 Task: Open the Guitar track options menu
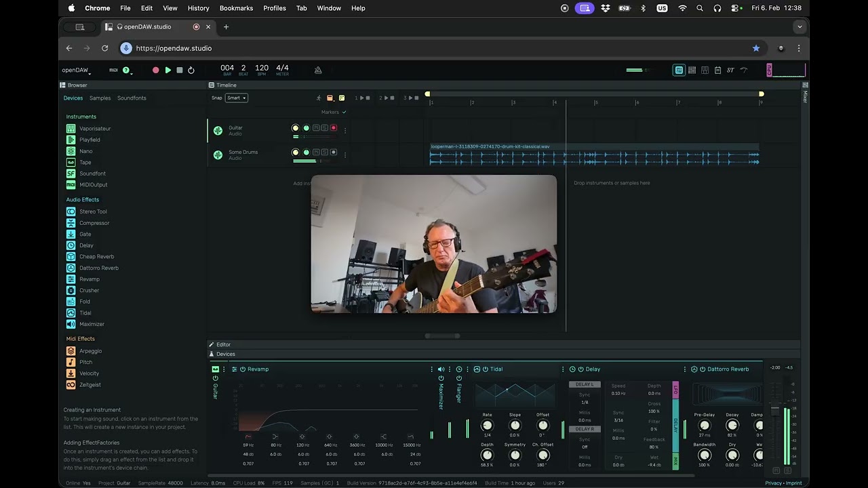[x=344, y=131]
